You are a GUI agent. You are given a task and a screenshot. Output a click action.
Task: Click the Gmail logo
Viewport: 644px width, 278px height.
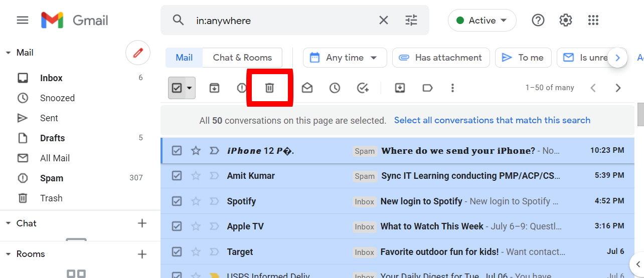75,20
